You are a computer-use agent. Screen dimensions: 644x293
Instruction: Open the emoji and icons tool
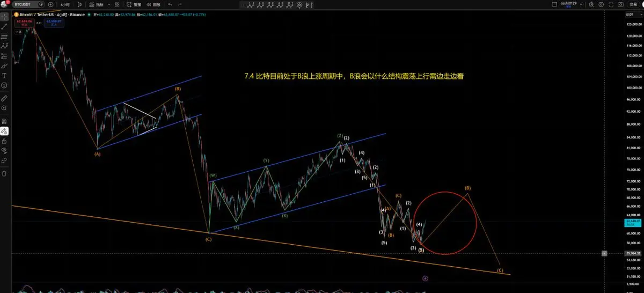click(4, 85)
